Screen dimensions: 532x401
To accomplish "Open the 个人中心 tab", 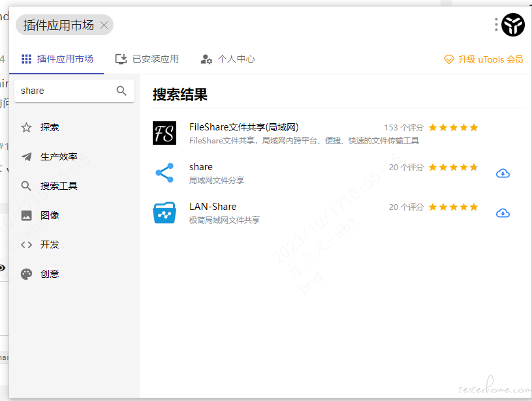I will coord(228,59).
